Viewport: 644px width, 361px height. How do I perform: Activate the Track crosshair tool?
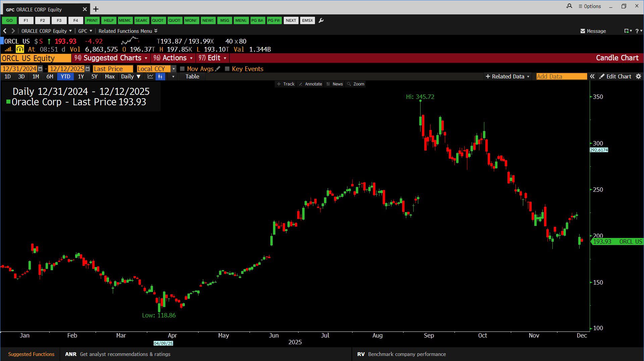pyautogui.click(x=286, y=84)
